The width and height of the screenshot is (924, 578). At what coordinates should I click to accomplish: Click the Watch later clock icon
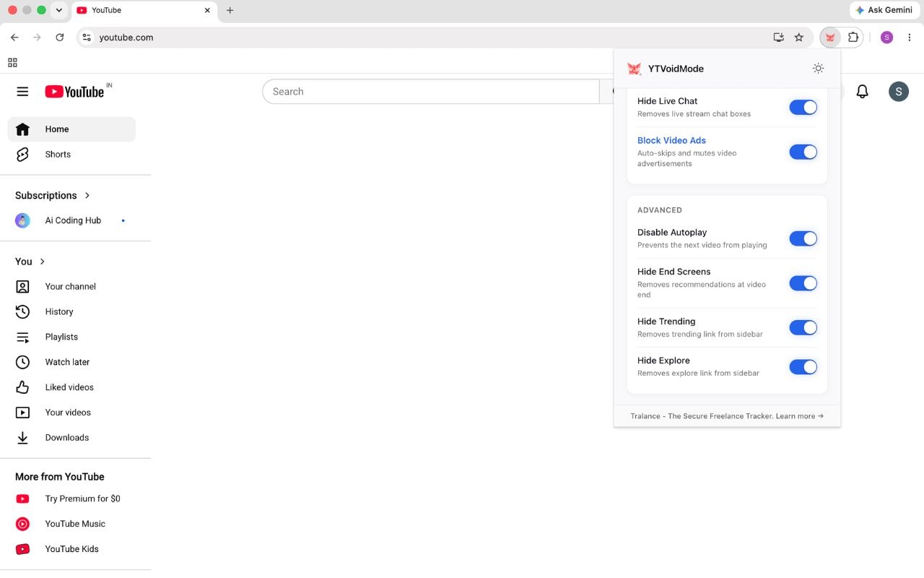click(22, 362)
